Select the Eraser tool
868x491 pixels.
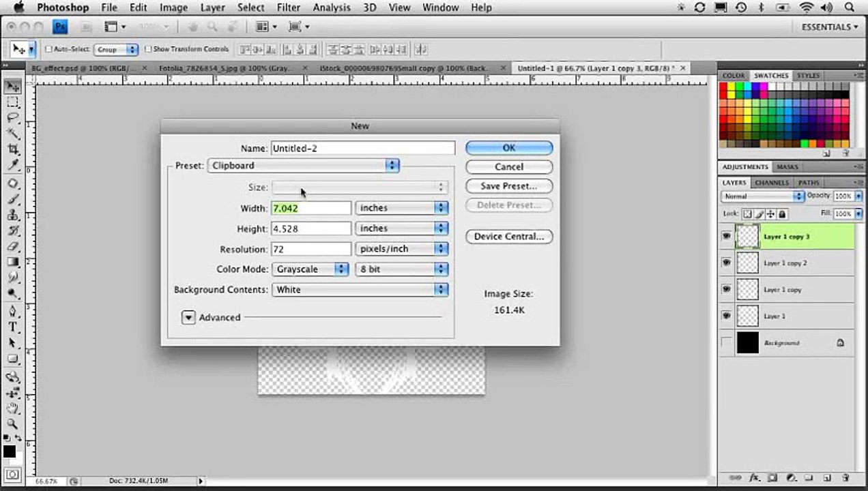point(13,246)
